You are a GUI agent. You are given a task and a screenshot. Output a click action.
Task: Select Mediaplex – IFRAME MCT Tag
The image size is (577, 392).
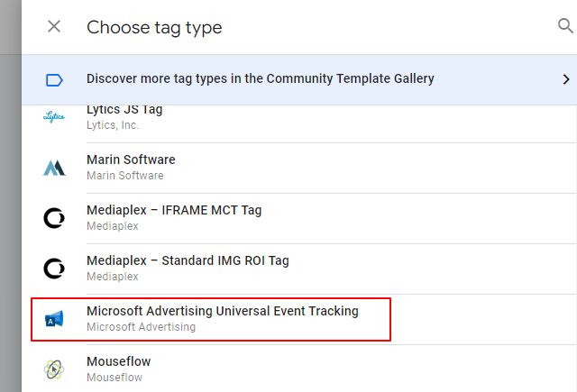(x=174, y=211)
